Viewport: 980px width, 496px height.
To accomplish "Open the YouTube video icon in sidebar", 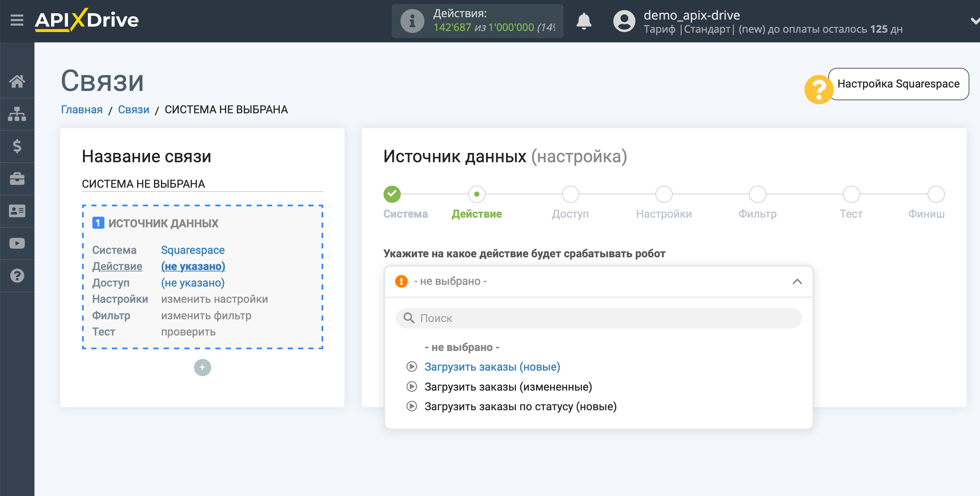I will (17, 244).
